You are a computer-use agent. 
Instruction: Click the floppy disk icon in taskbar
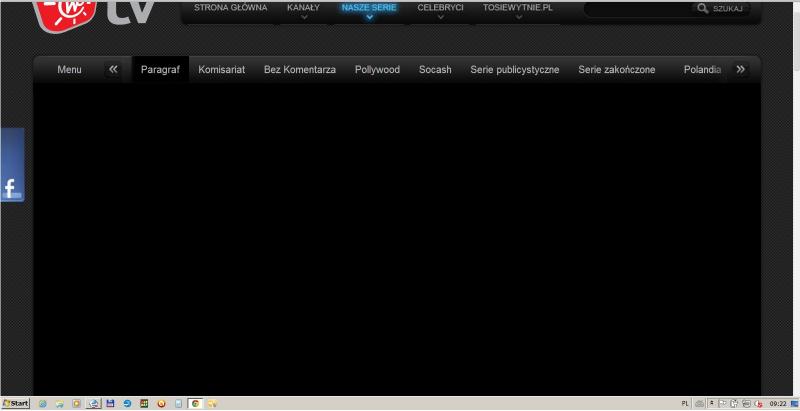(x=110, y=403)
